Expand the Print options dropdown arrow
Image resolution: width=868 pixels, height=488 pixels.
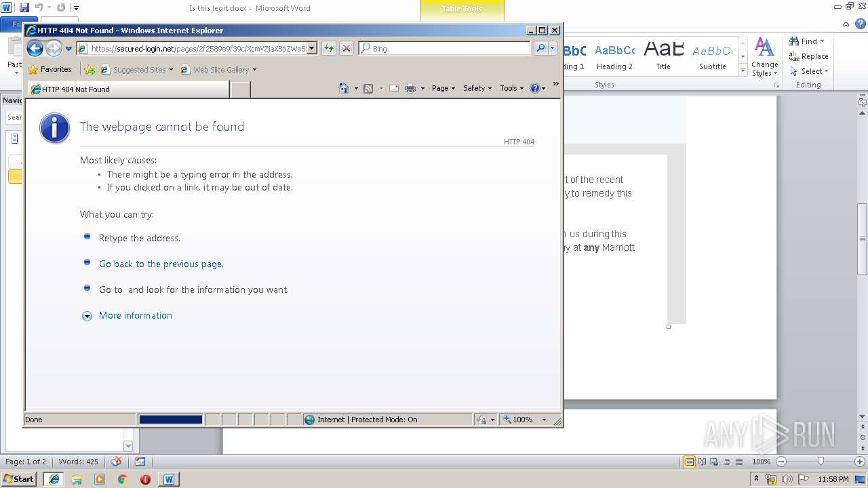point(422,88)
